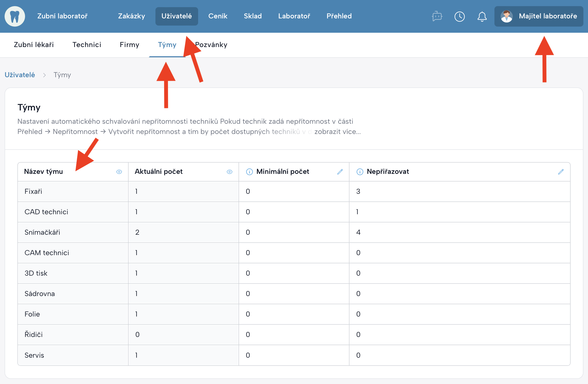The height and width of the screenshot is (384, 588).
Task: Open Zakázky in the top menu
Action: tap(131, 16)
